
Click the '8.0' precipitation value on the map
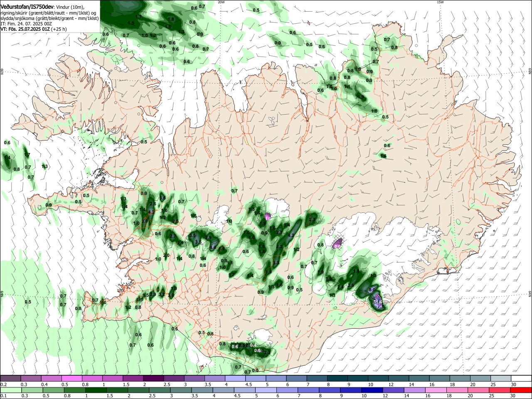tap(372, 290)
